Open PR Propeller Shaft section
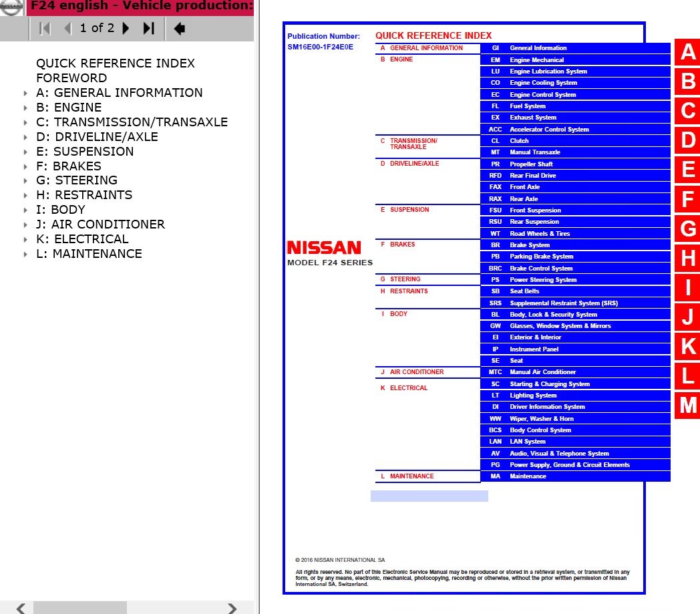The image size is (700, 614). (576, 164)
